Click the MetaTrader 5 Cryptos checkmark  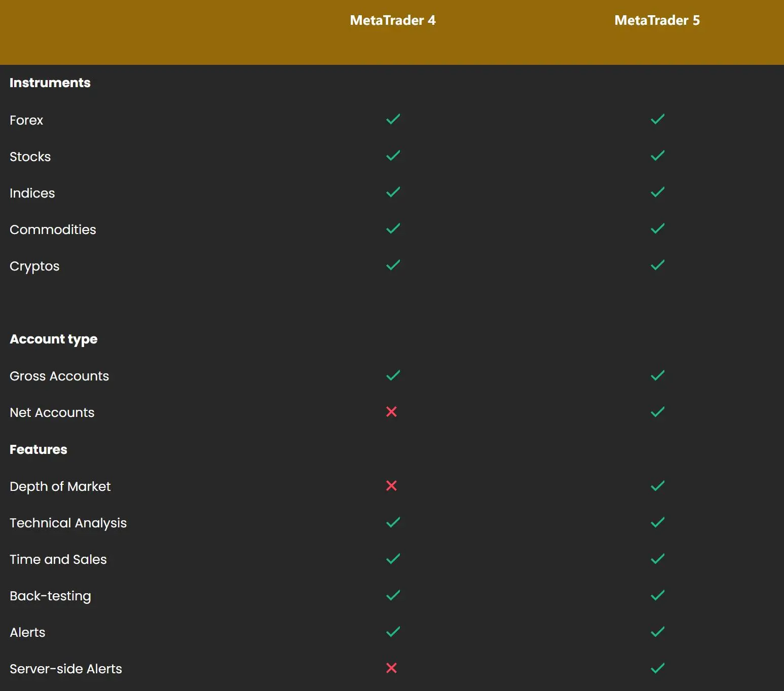(658, 265)
